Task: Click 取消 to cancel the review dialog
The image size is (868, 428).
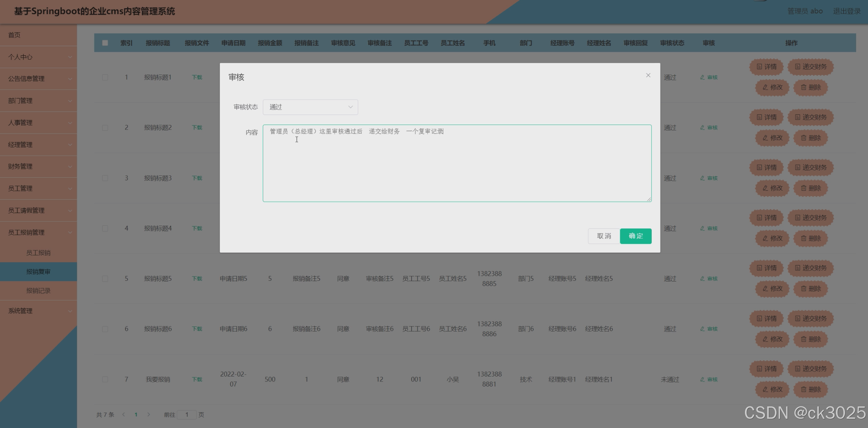Action: pyautogui.click(x=603, y=236)
